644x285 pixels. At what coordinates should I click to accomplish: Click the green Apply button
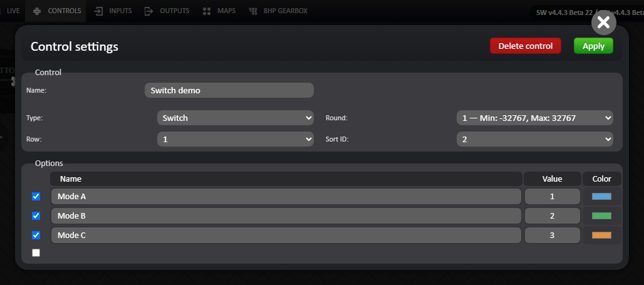point(593,46)
